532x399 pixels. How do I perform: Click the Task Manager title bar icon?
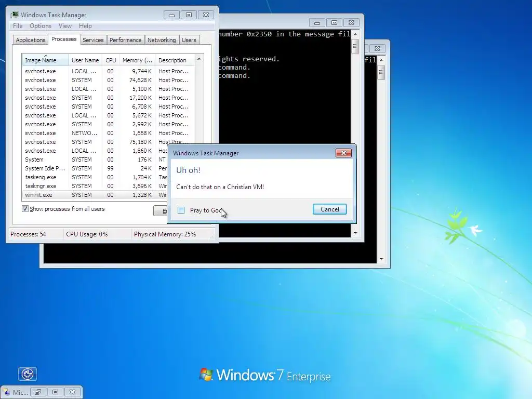click(15, 15)
